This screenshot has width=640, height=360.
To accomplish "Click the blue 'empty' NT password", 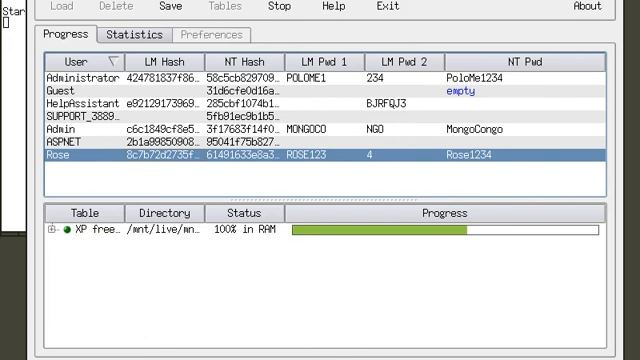I will 460,91.
